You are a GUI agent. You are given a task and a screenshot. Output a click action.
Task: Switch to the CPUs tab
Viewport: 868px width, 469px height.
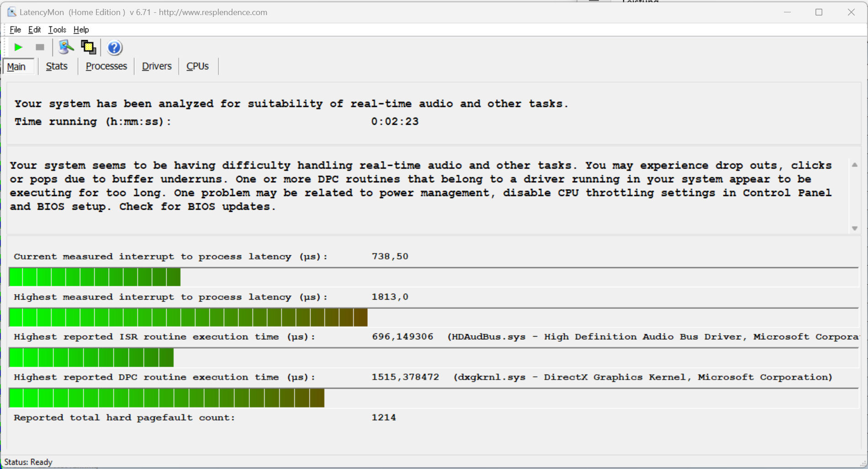point(197,66)
